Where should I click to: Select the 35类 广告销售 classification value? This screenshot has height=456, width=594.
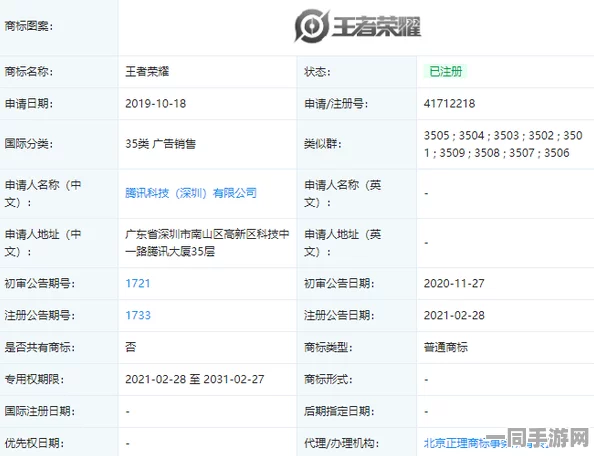[x=161, y=144]
